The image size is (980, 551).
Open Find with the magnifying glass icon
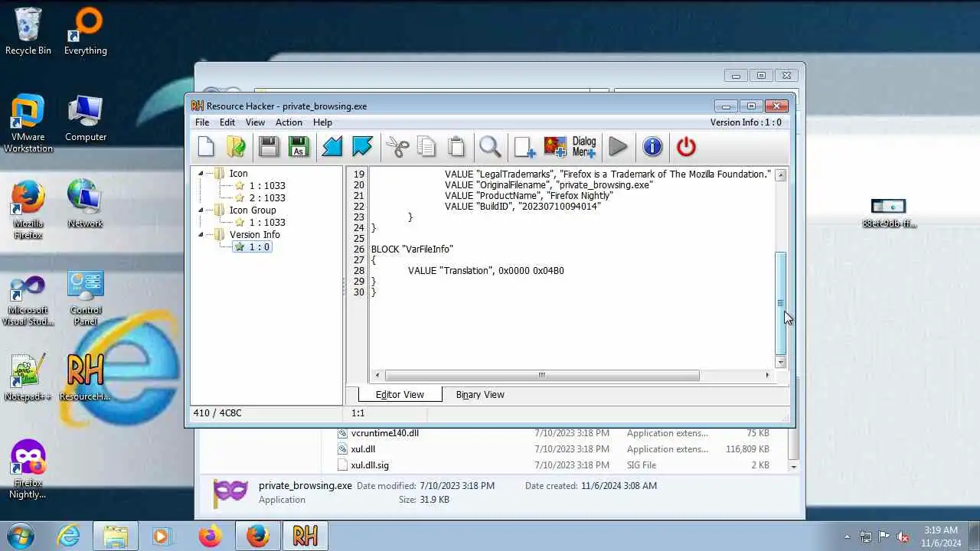(x=490, y=146)
